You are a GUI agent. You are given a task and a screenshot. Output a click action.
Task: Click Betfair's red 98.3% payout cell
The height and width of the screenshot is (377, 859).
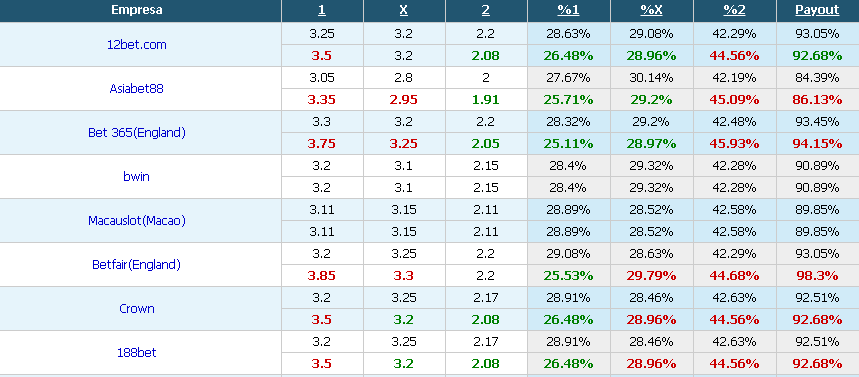pyautogui.click(x=817, y=276)
